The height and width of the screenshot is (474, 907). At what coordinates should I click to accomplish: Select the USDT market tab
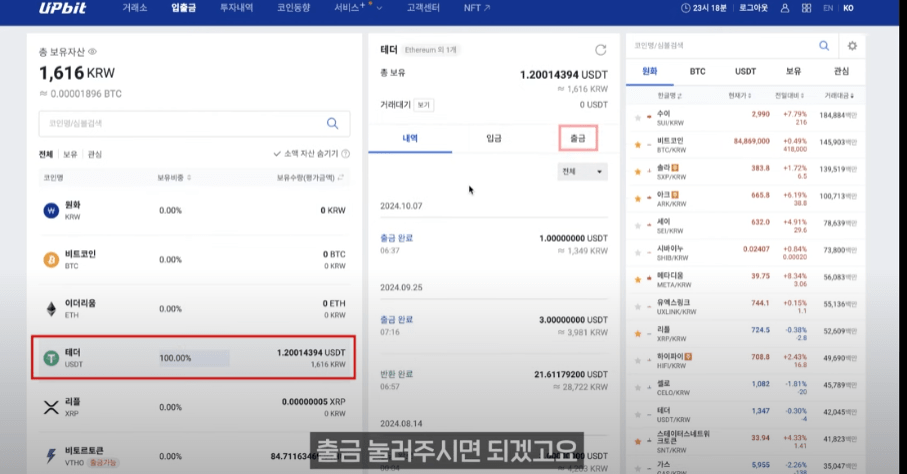[x=746, y=71]
